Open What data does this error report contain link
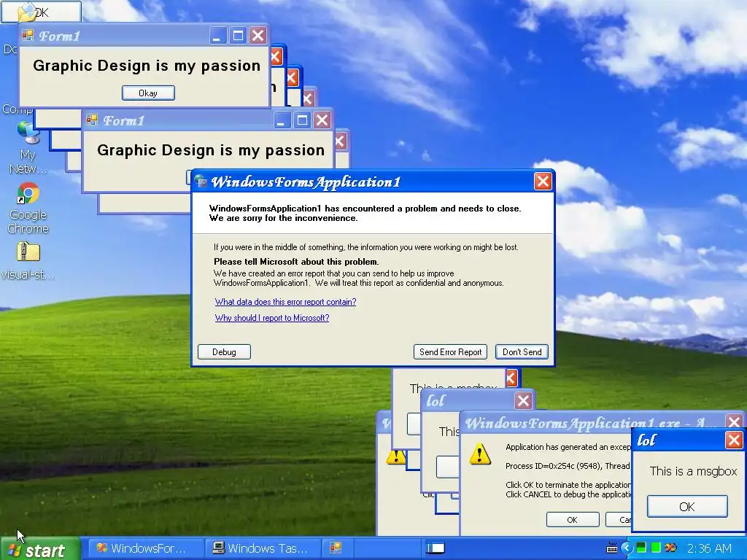Viewport: 747px width, 560px height. (x=285, y=301)
